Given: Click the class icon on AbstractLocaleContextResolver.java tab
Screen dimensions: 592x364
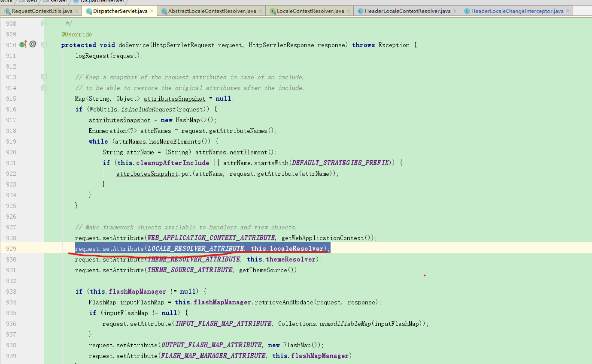Looking at the screenshot, I should [164, 10].
